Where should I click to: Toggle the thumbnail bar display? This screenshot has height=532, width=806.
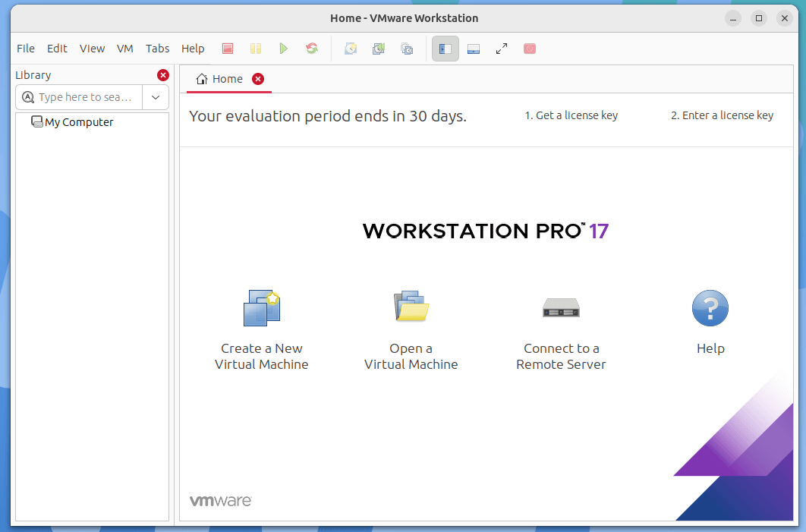coord(474,48)
